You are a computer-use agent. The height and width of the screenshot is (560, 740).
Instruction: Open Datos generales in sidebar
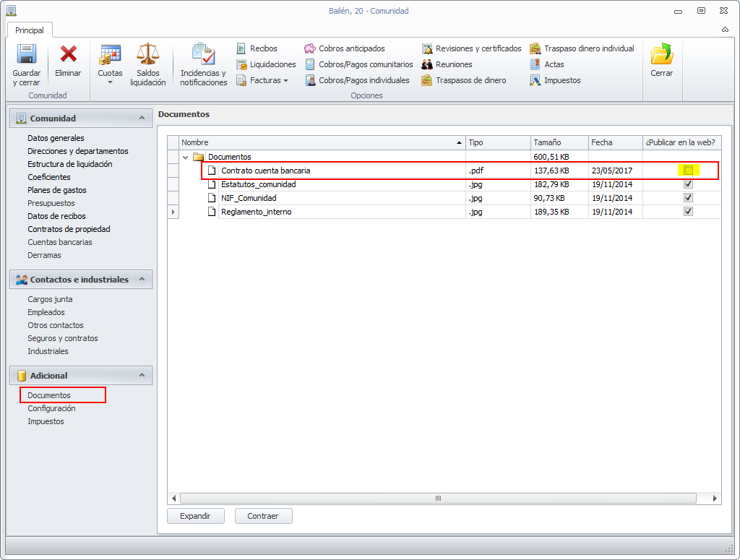(56, 138)
